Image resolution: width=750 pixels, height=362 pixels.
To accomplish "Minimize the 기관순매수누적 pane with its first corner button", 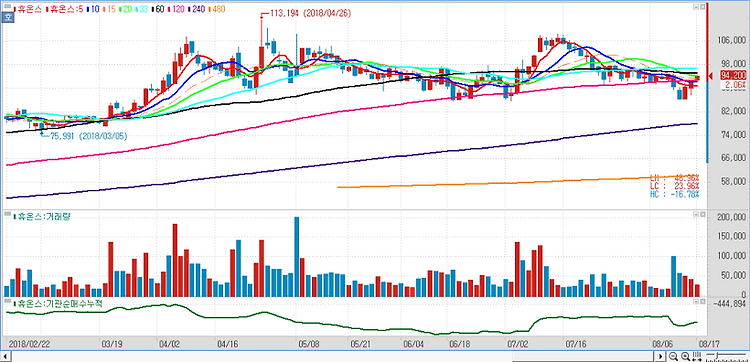I will [696, 302].
